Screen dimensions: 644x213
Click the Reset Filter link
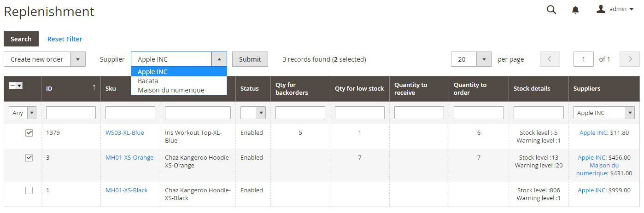pyautogui.click(x=64, y=39)
